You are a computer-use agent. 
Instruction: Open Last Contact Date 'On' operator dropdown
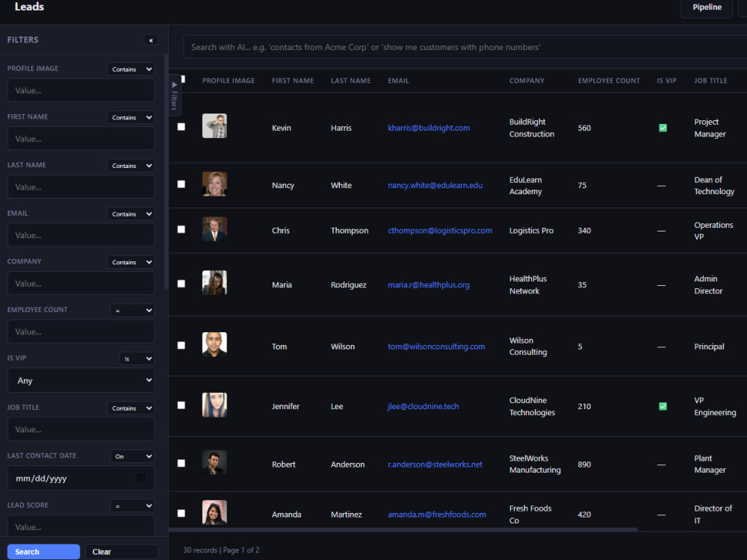(x=132, y=456)
